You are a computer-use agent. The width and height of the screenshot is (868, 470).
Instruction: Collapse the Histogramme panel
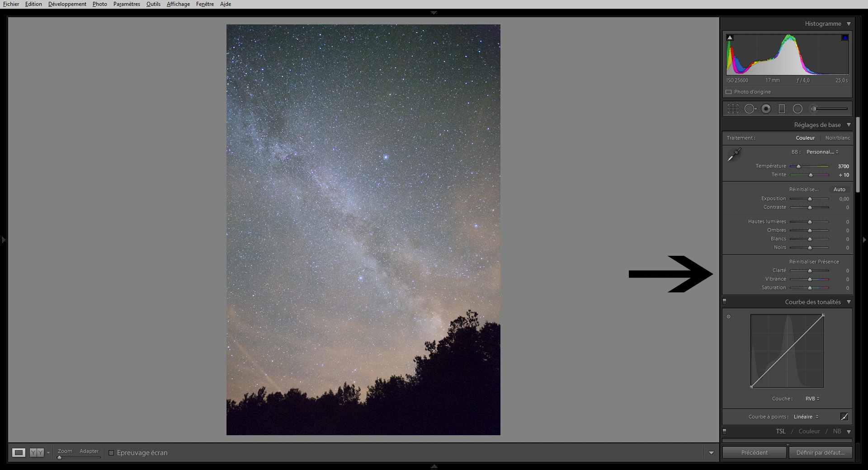tap(849, 24)
